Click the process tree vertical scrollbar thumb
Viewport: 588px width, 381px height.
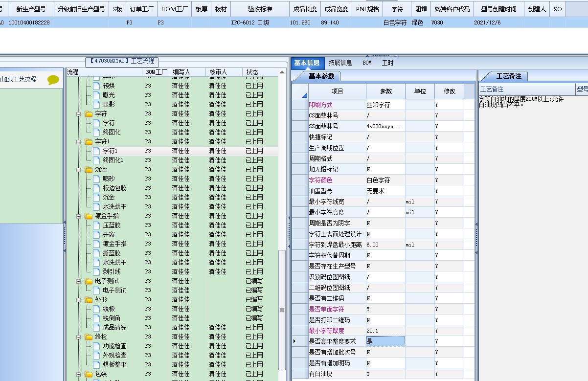pyautogui.click(x=282, y=310)
